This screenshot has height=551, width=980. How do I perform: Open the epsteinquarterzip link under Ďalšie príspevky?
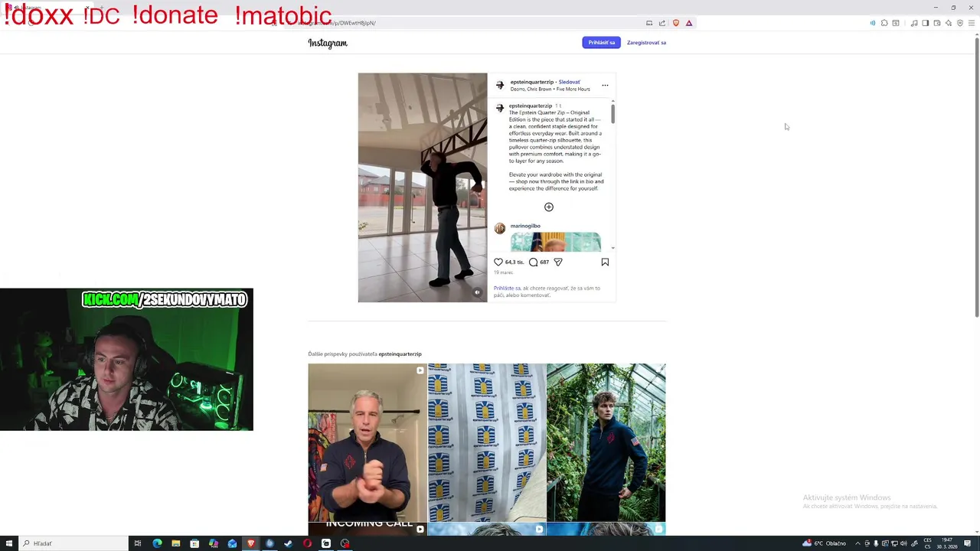[400, 354]
